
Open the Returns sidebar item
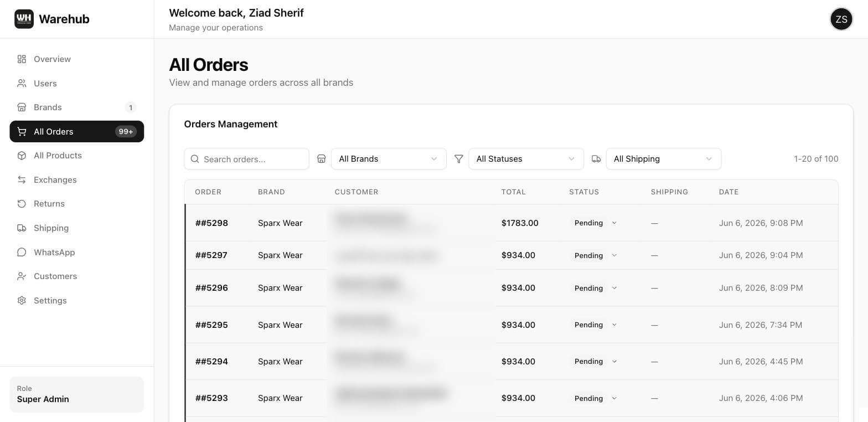click(x=76, y=203)
